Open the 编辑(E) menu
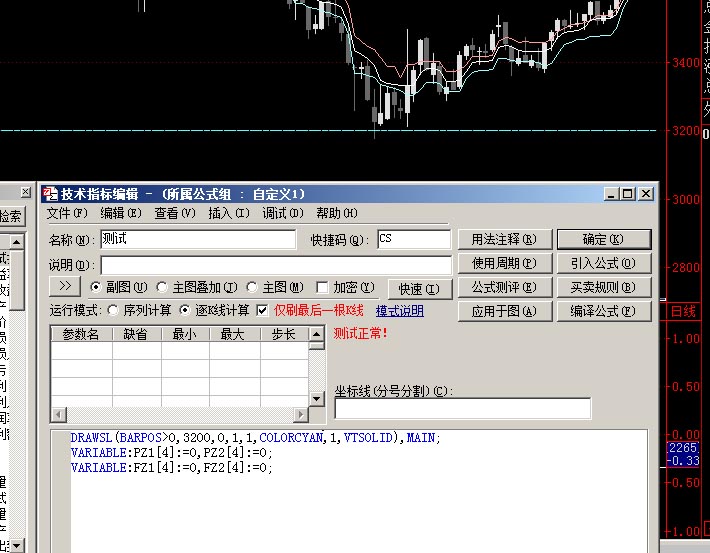710x553 pixels. 121,213
